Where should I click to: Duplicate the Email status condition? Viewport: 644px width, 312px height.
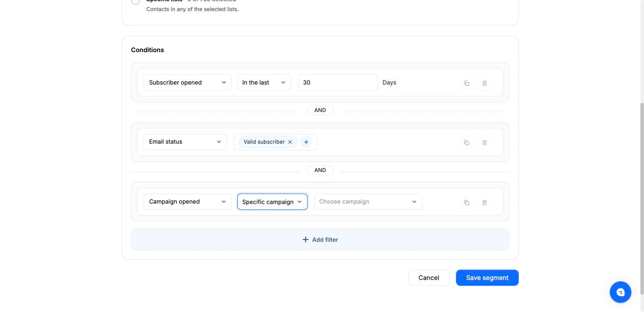click(x=467, y=143)
